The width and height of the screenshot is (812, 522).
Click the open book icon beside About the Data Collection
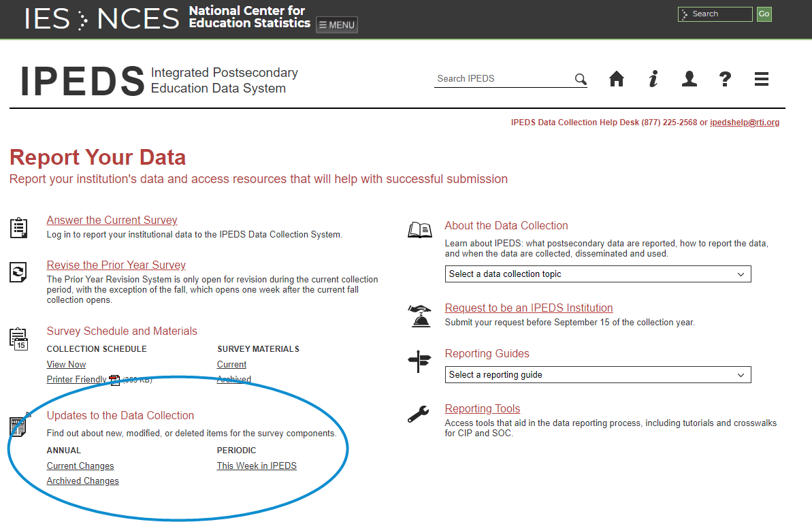(x=419, y=229)
